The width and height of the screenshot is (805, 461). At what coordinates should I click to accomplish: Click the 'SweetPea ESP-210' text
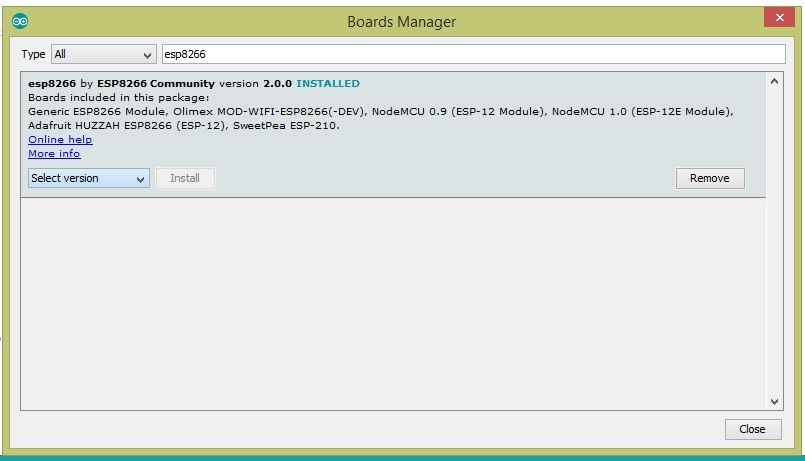pos(285,125)
